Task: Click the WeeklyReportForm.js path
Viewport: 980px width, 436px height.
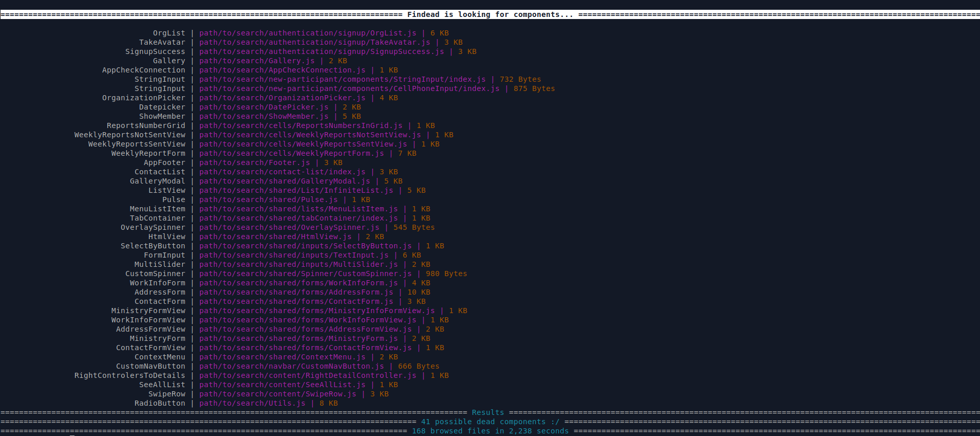Action: pos(291,153)
